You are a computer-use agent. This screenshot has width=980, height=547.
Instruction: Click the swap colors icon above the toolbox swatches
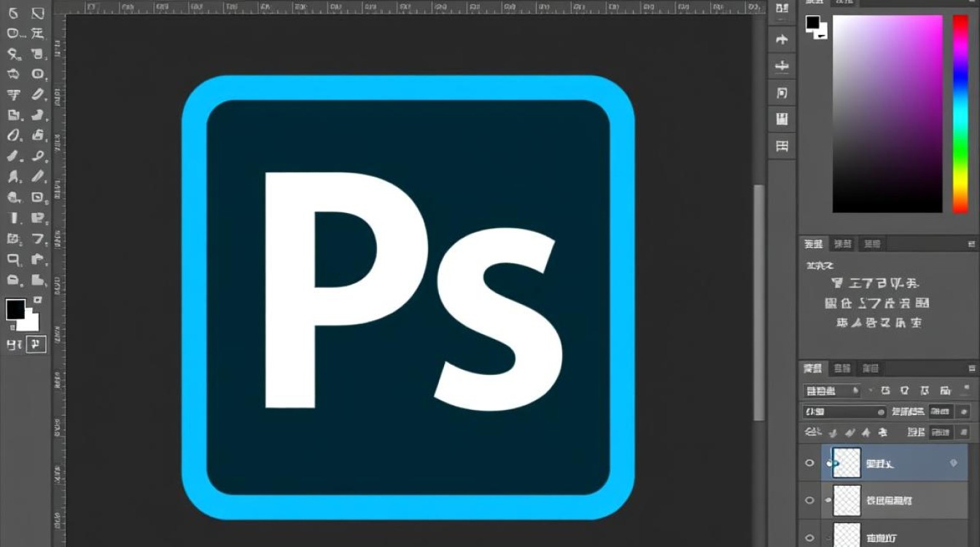[38, 300]
